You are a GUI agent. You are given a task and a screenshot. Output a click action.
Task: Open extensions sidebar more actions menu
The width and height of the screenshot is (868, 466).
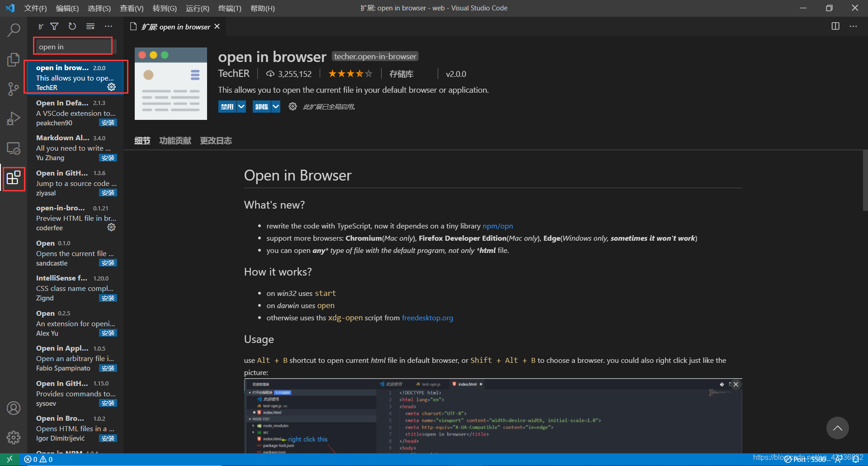tap(108, 26)
